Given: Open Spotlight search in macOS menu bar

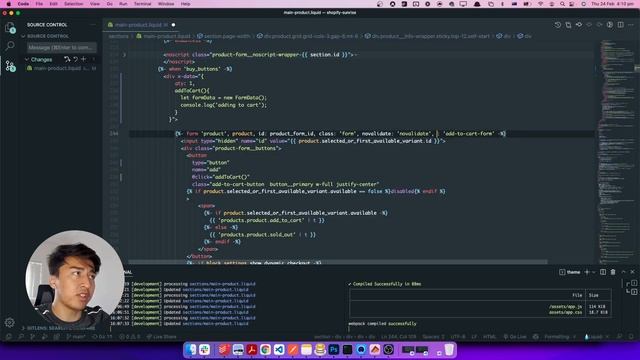Looking at the screenshot, I should [x=562, y=4].
